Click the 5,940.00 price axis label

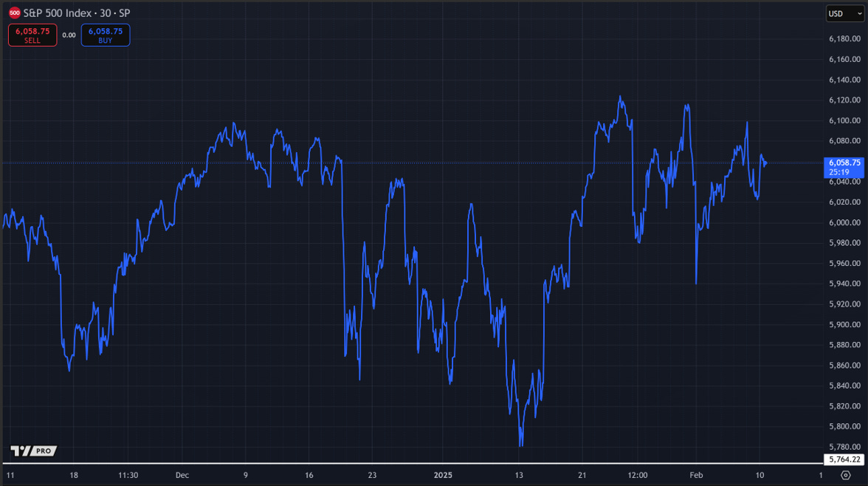tap(844, 283)
